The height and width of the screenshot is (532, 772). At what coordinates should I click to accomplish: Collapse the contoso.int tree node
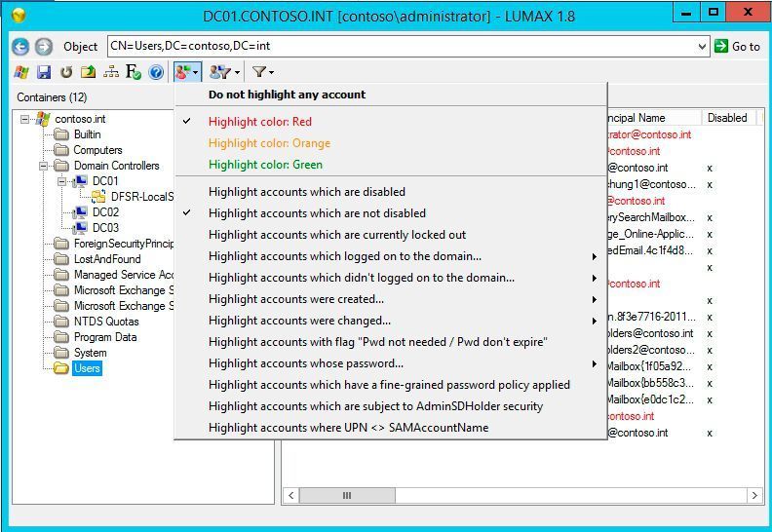tap(24, 119)
